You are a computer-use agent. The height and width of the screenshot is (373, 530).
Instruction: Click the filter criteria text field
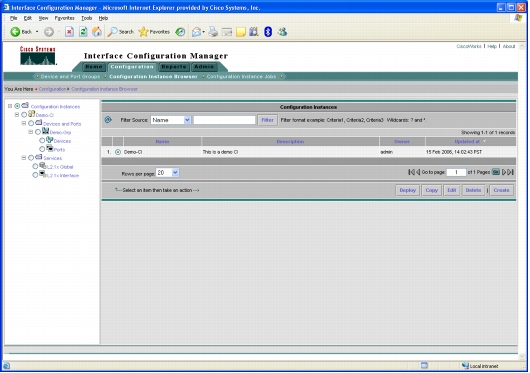[224, 120]
